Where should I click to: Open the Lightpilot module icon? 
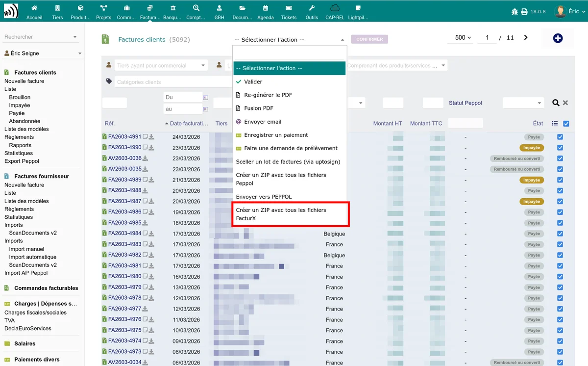point(358,8)
